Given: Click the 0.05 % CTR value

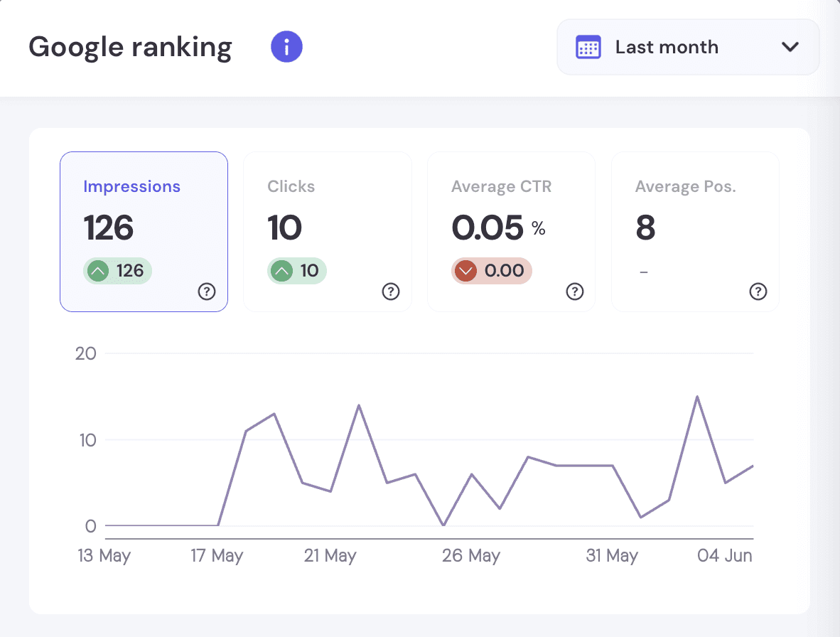Looking at the screenshot, I should point(498,227).
